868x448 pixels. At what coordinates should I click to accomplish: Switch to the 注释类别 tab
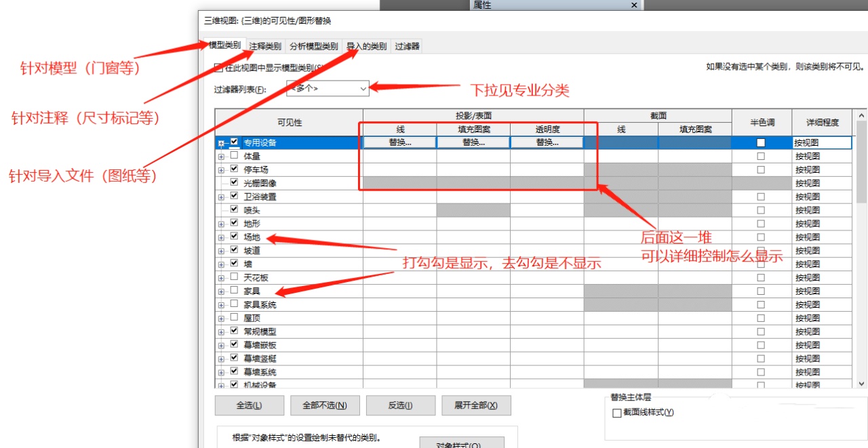tap(264, 47)
